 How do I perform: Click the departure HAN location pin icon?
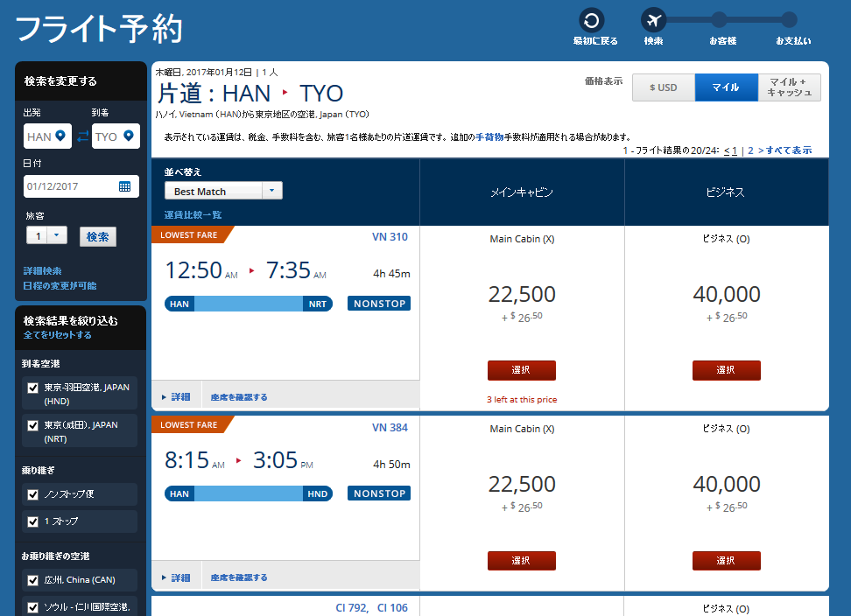[x=60, y=136]
